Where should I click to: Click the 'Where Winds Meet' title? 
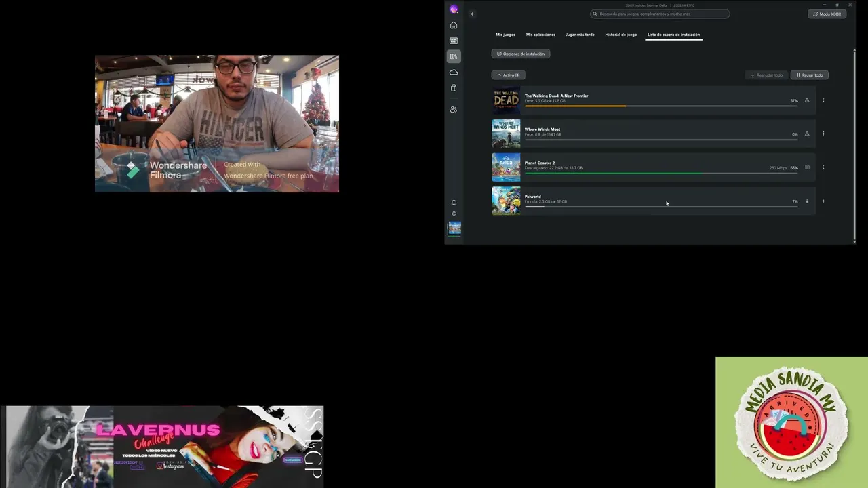(x=542, y=129)
